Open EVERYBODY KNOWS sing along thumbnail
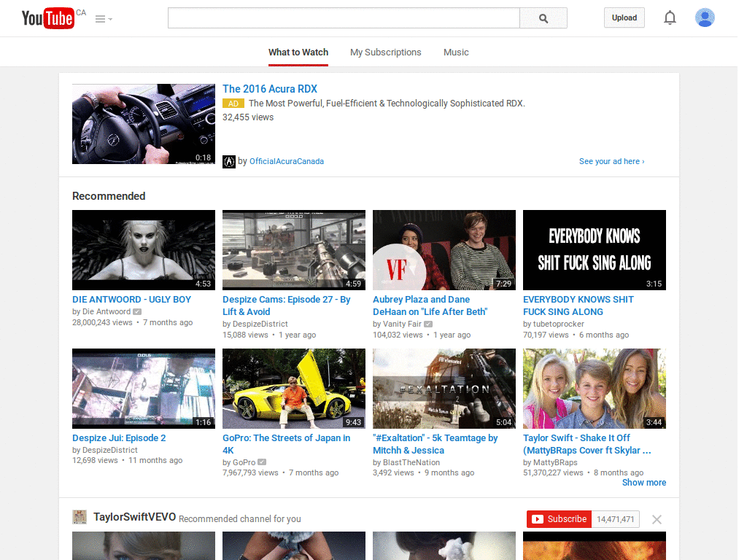The width and height of the screenshot is (747, 560). click(x=595, y=250)
